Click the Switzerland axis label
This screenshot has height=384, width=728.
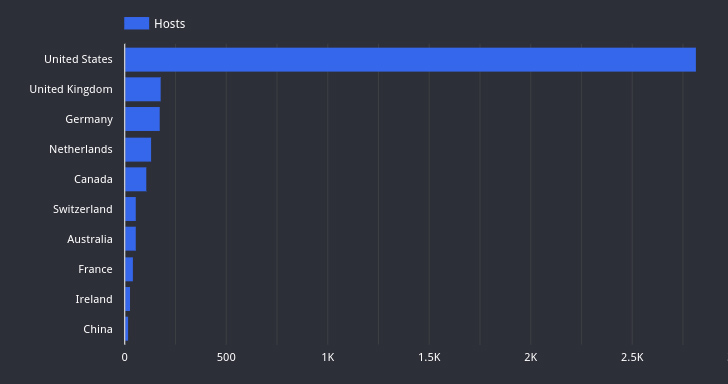83,209
